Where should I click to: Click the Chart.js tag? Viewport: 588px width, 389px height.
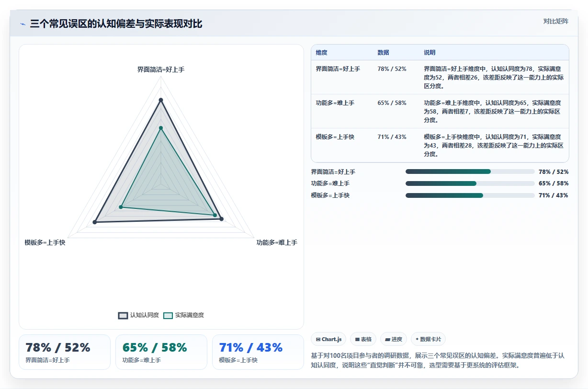point(328,339)
